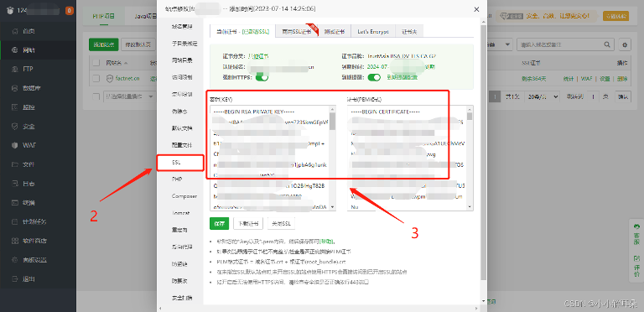The image size is (644, 312).
Task: Click the search magnifier icon in site list
Action: [x=606, y=44]
